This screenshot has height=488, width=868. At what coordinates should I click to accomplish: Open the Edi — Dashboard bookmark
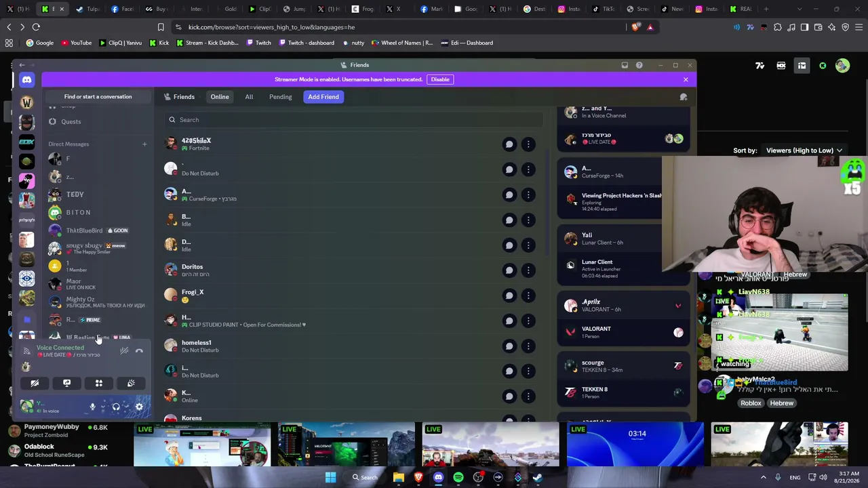[467, 43]
